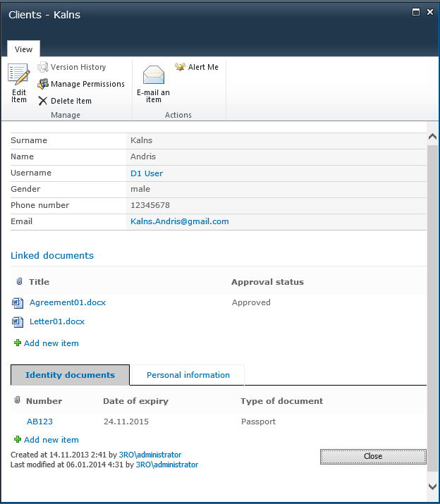
Task: Click Word icon next to Agreement01.docx
Action: [x=18, y=303]
